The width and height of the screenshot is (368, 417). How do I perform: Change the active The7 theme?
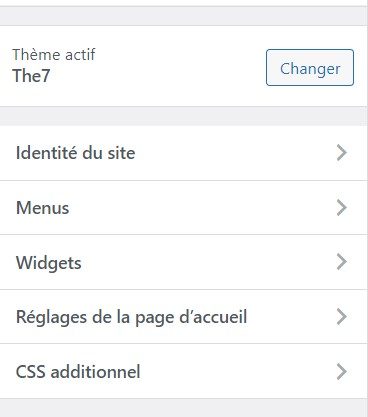[x=310, y=68]
